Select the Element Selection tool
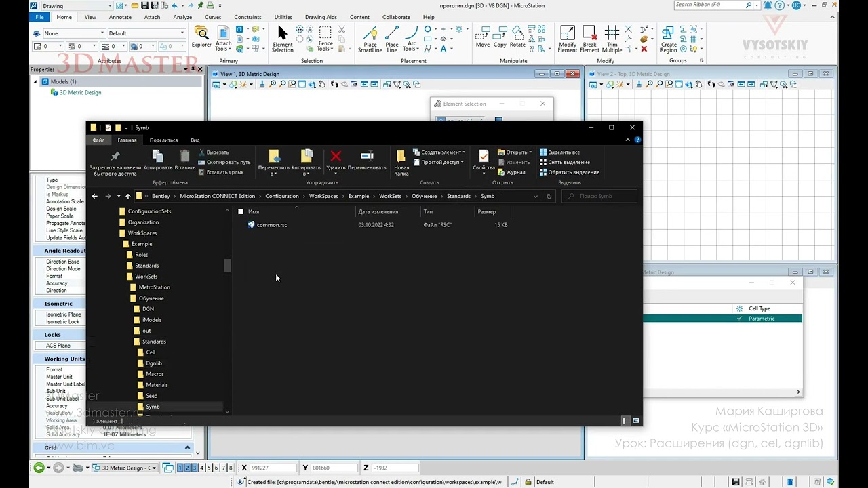Screen dimensions: 868x488 click(282, 39)
